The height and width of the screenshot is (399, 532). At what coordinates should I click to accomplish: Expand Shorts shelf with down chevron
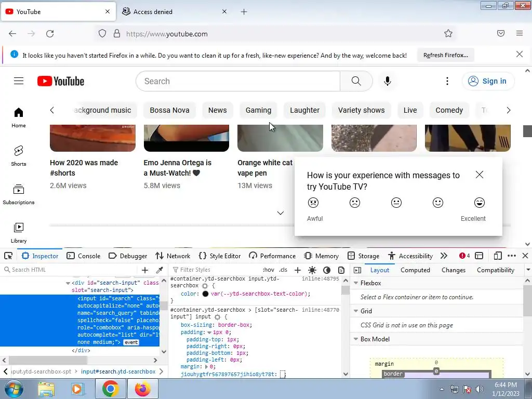[280, 213]
